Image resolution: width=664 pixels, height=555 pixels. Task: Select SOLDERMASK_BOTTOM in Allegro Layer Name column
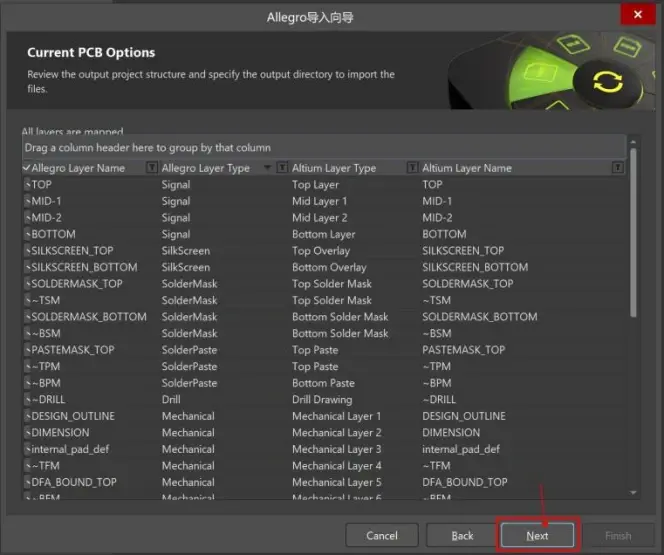tap(89, 317)
